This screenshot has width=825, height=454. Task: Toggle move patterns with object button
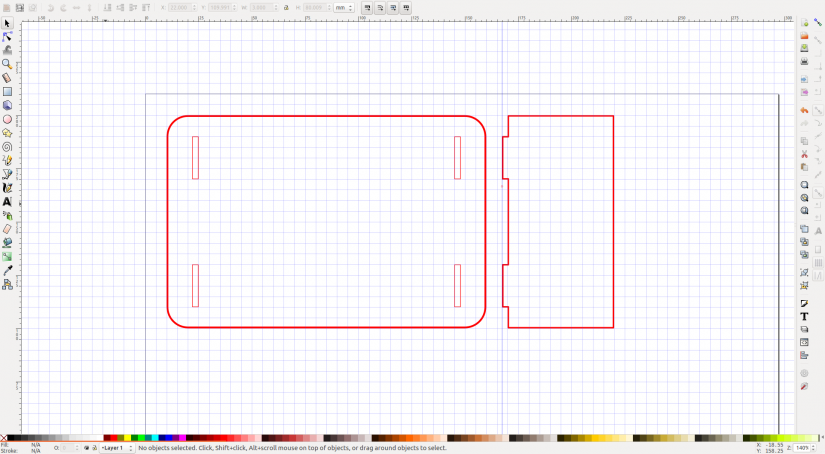[x=406, y=8]
